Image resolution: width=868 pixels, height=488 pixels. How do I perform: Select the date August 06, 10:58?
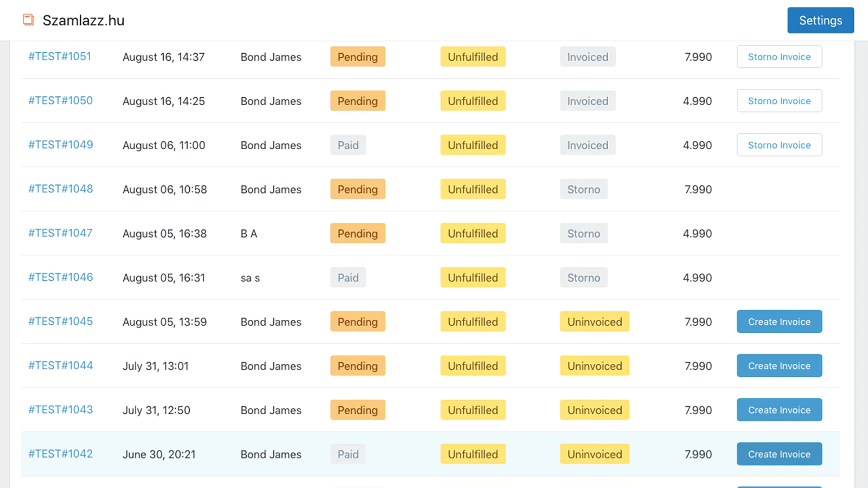164,189
